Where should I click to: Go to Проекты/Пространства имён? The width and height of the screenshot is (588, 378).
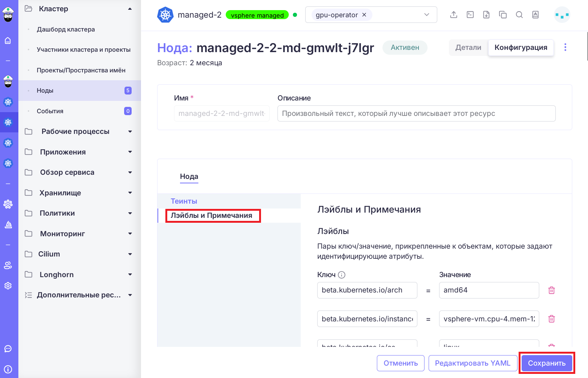pos(79,70)
